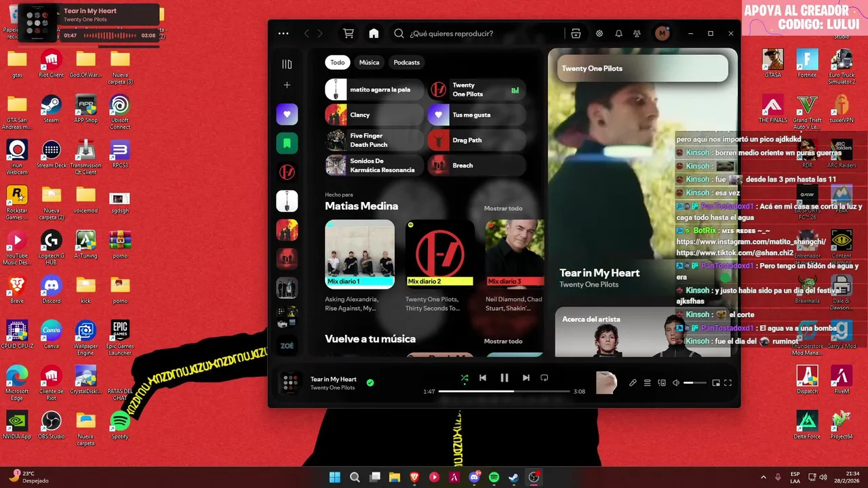Pause playback in Spotify
868x488 pixels.
point(505,378)
